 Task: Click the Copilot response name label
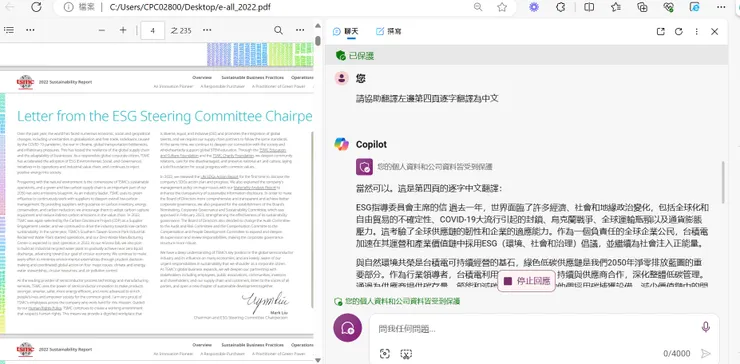click(x=371, y=144)
